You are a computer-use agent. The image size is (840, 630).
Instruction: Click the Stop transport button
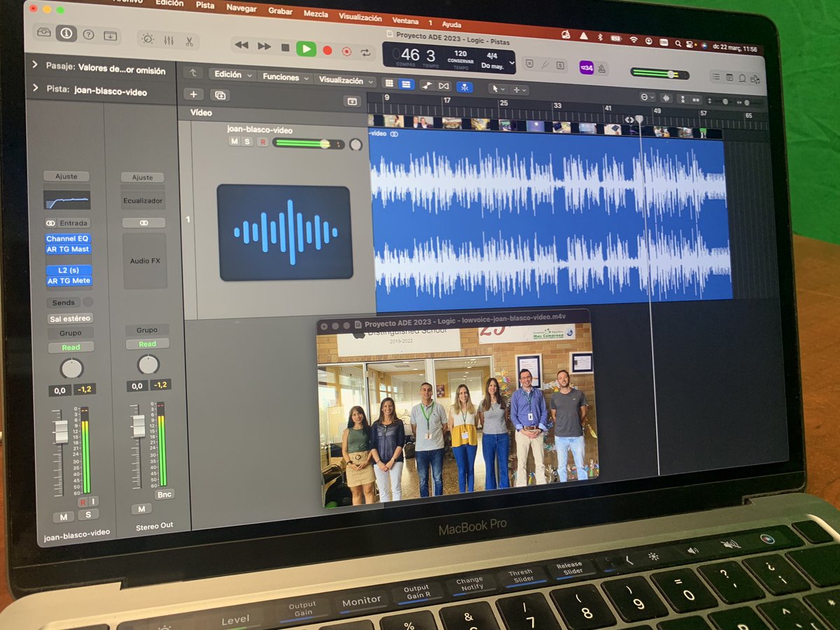click(x=285, y=48)
